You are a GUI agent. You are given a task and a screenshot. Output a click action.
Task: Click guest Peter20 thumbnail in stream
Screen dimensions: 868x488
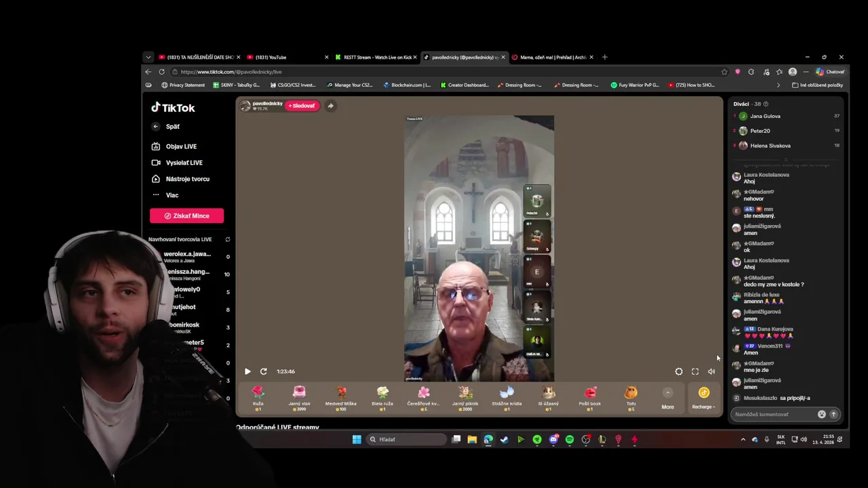click(537, 201)
